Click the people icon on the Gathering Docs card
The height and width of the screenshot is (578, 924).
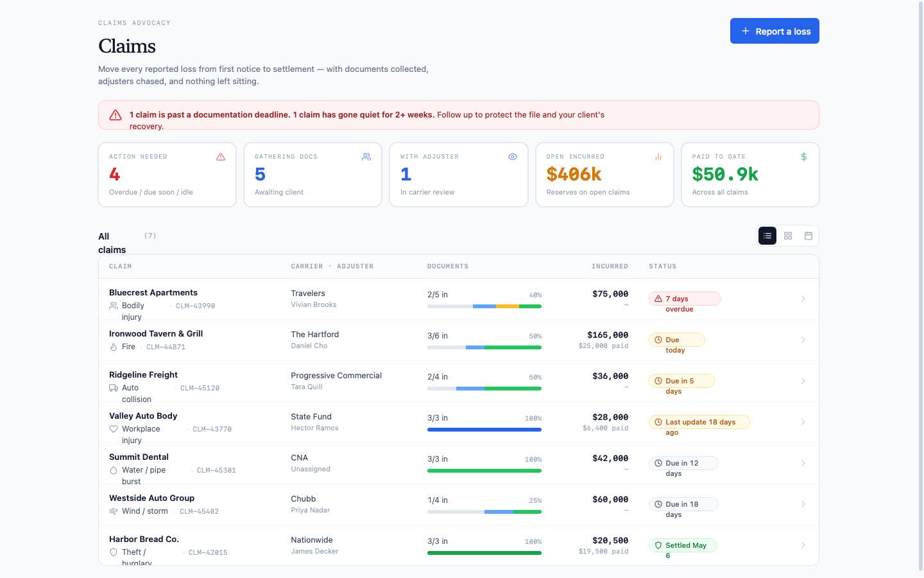click(366, 157)
